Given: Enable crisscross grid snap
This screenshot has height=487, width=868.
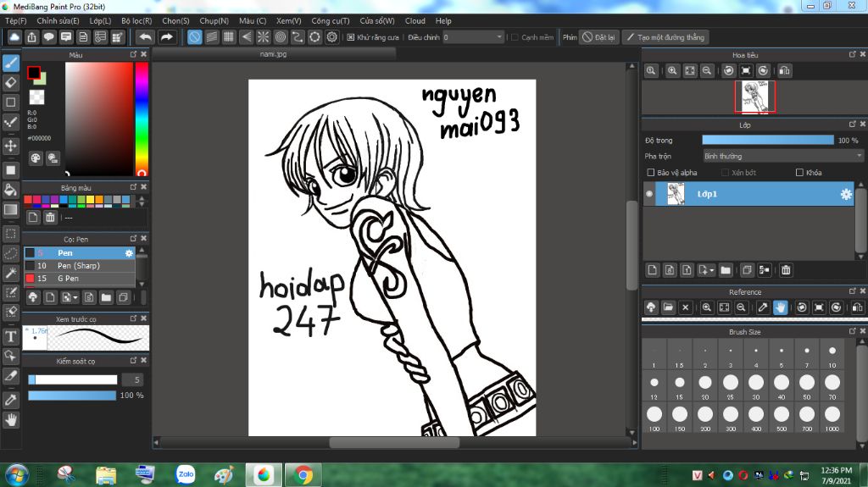Looking at the screenshot, I should (229, 37).
